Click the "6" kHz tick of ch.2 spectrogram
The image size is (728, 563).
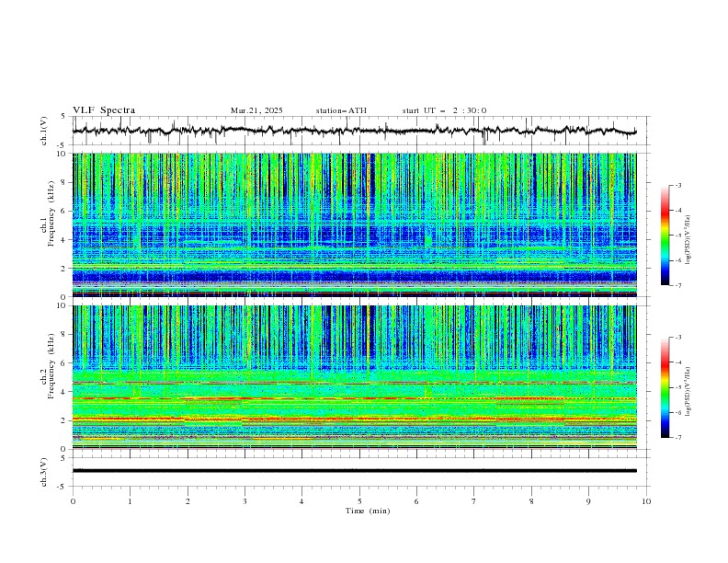pyautogui.click(x=64, y=363)
